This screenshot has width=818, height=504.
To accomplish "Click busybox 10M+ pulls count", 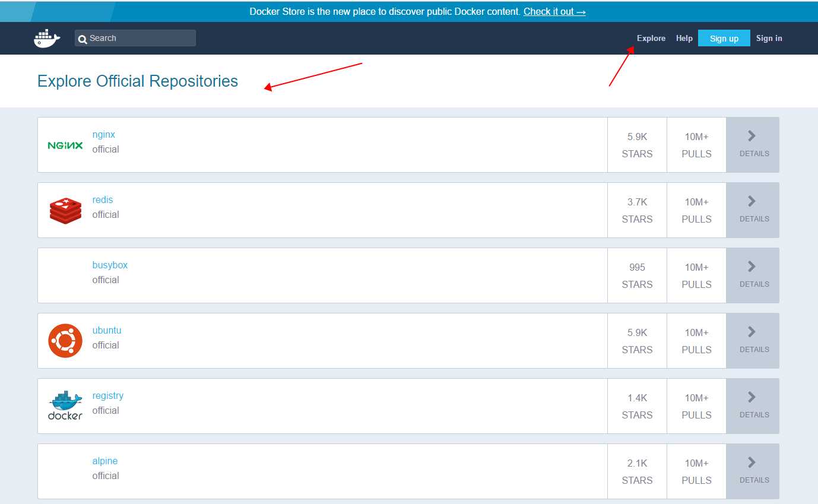I will 696,268.
